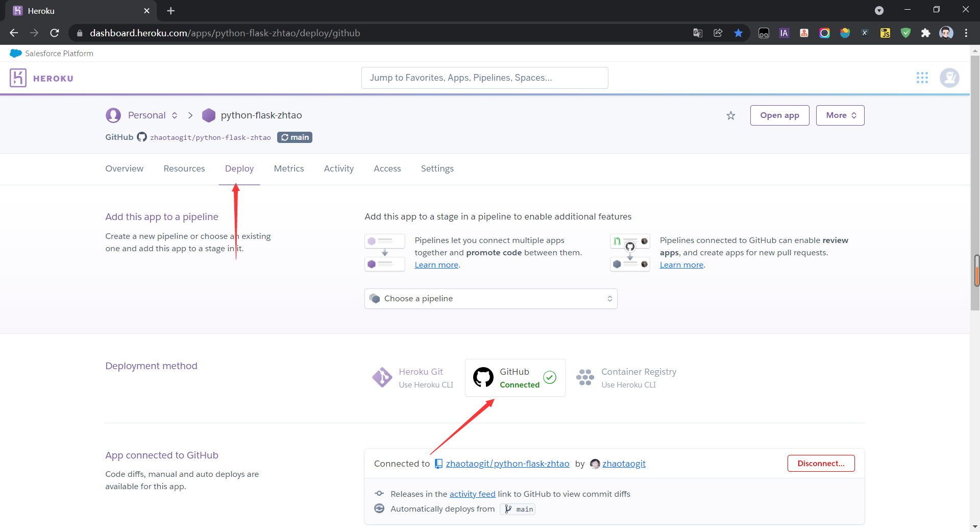Open a new browser tab
This screenshot has width=980, height=532.
click(170, 11)
